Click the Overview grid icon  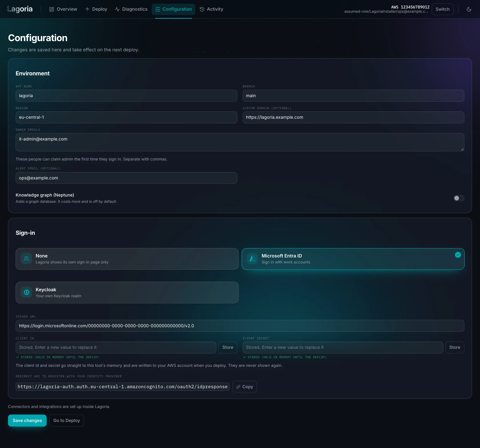[x=51, y=9]
